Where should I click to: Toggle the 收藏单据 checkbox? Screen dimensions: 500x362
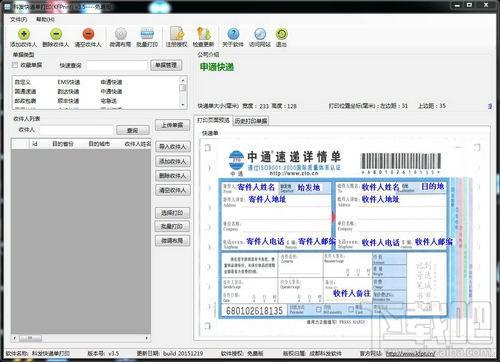click(x=15, y=65)
